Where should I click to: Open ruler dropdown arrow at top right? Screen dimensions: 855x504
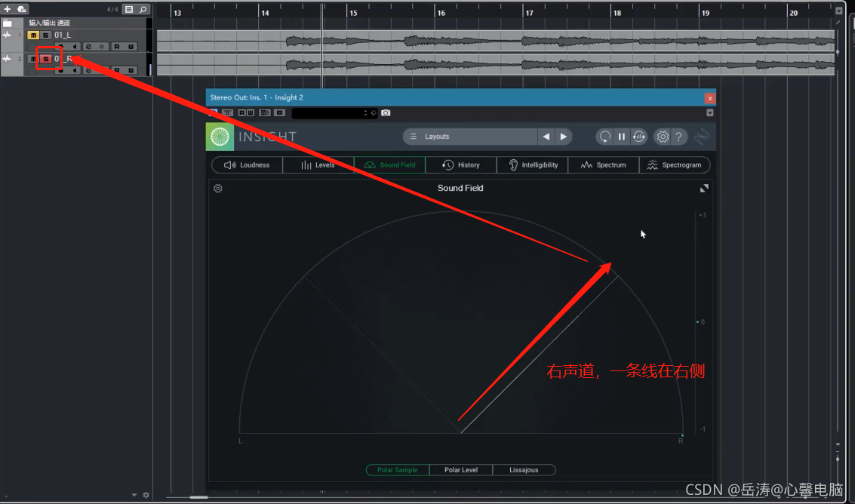pos(838,11)
